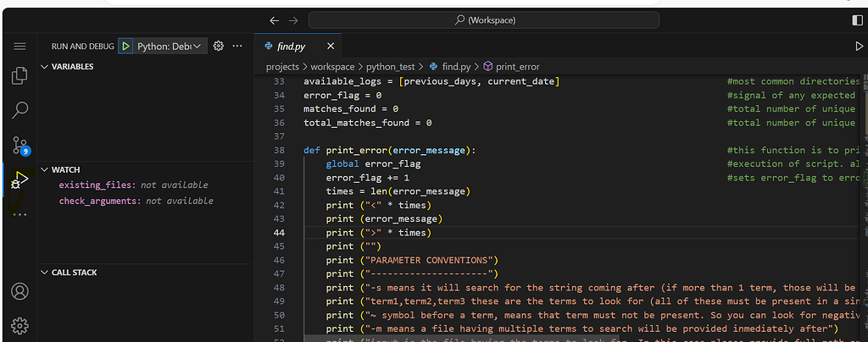Click the workspace breadcrumb
The image size is (868, 342).
pyautogui.click(x=332, y=67)
